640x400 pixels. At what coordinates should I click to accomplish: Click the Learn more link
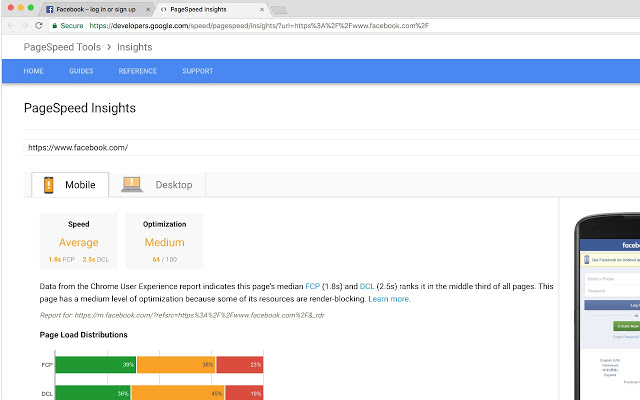tap(389, 299)
